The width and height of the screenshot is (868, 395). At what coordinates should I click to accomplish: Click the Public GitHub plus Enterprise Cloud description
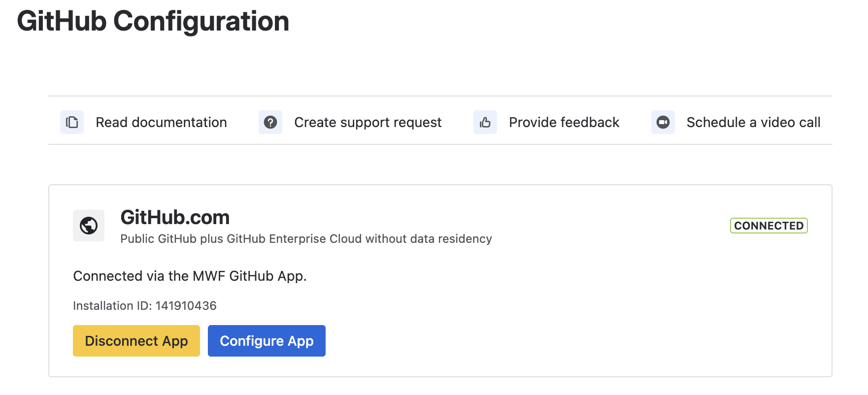click(306, 239)
